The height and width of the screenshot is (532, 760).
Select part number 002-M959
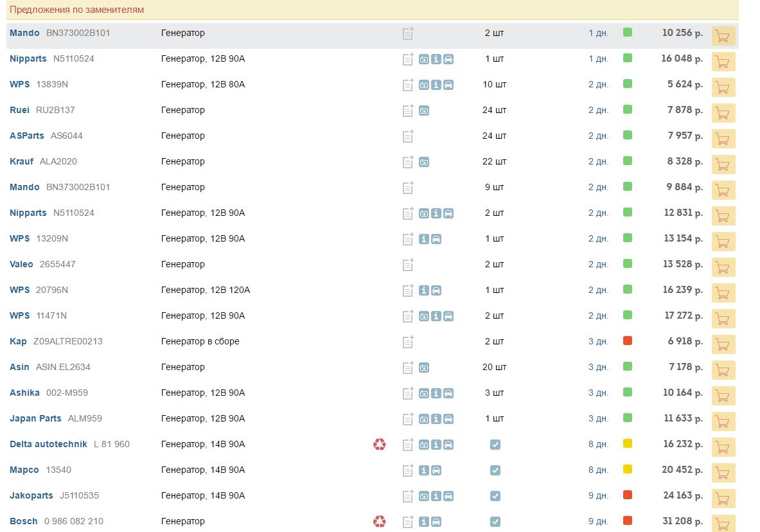pos(67,393)
